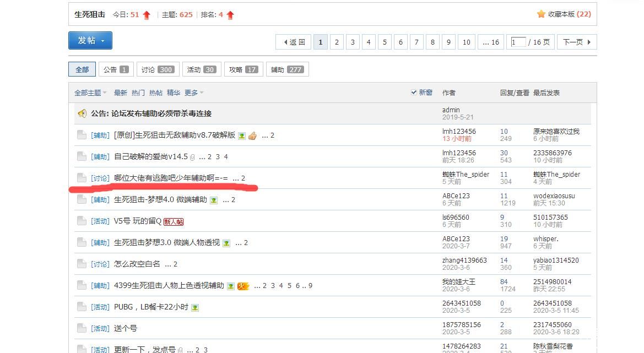Open the 发帖 dropdown button
Image resolution: width=644 pixels, height=353 pixels.
(90, 40)
